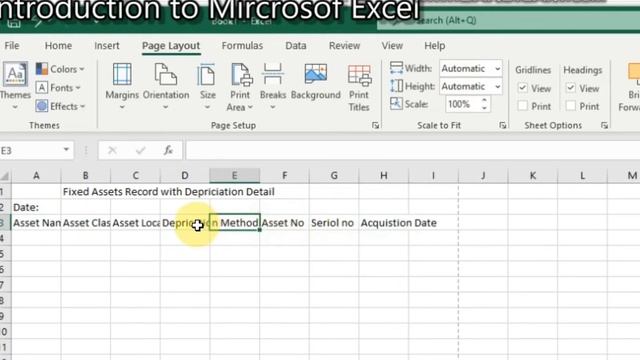Click the formula bar Cancel icon

(112, 151)
